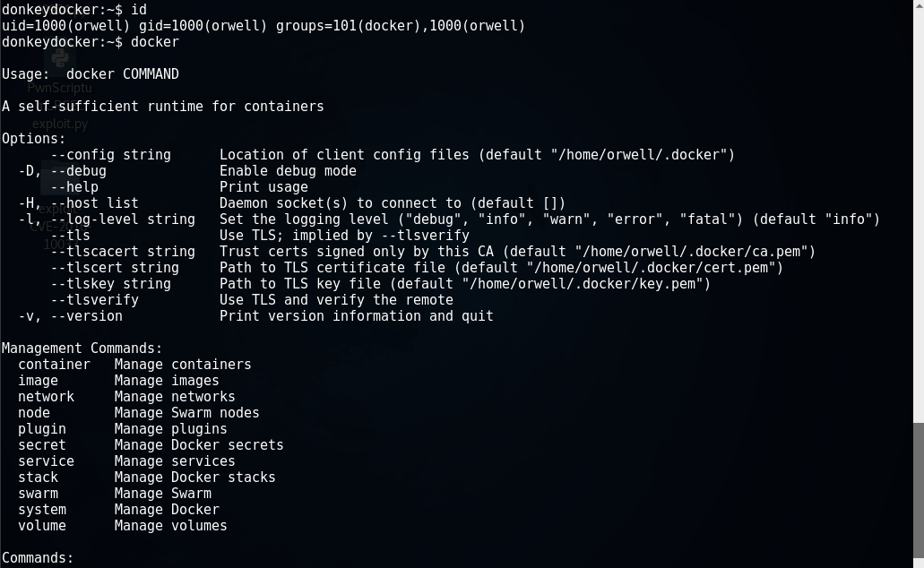Click the 'swarm' management command entry
The width and height of the screenshot is (924, 568).
point(38,493)
